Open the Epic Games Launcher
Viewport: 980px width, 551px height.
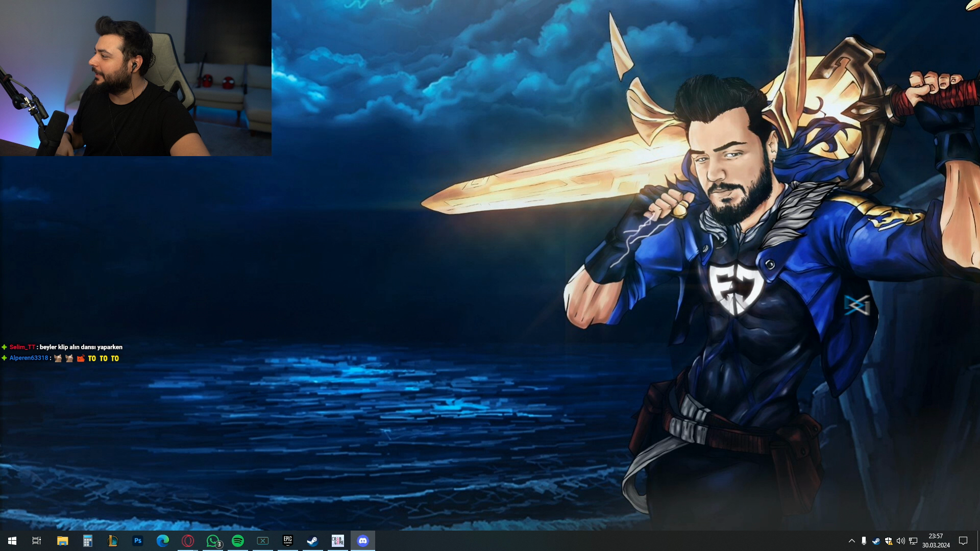tap(288, 541)
